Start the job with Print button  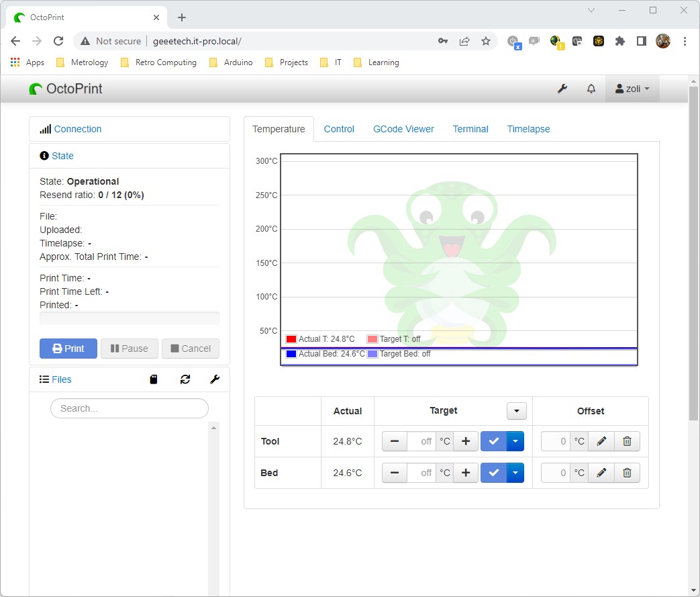coord(68,349)
